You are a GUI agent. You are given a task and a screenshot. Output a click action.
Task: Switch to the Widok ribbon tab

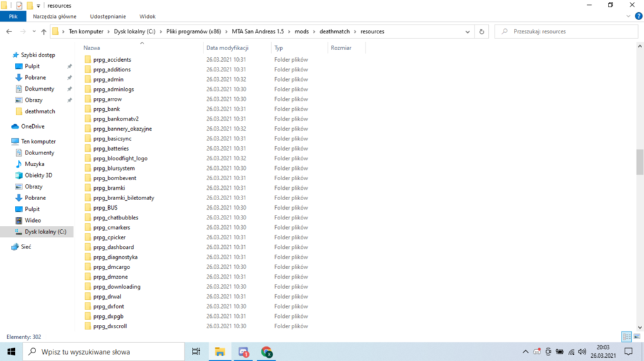(x=147, y=17)
